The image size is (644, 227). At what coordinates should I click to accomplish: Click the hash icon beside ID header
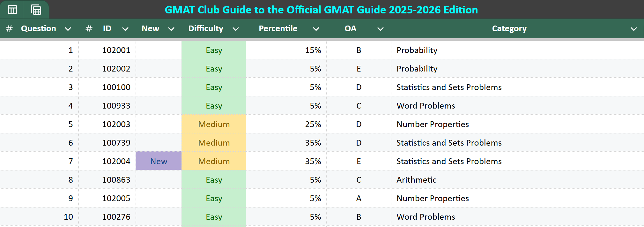pos(89,29)
